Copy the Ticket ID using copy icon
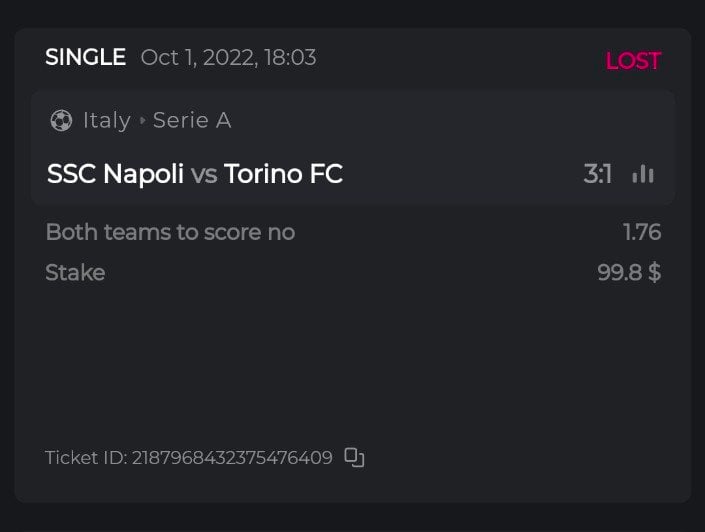The height and width of the screenshot is (532, 705). coord(354,458)
